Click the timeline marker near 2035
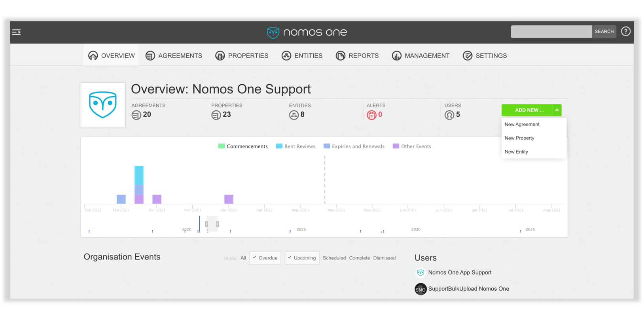 [520, 231]
